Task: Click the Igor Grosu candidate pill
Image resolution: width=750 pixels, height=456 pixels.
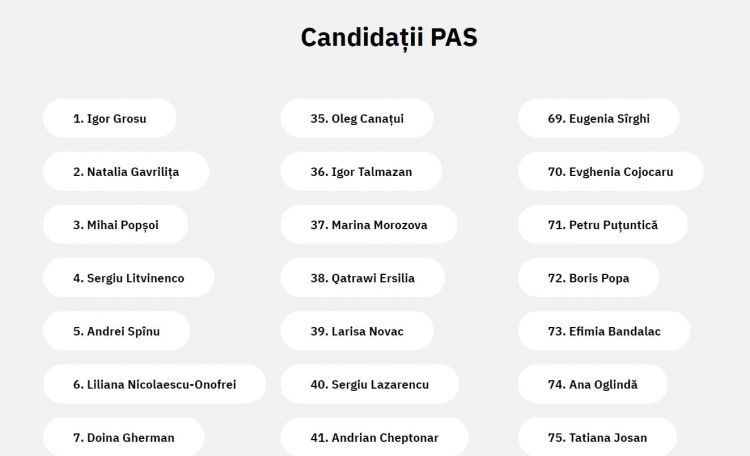Action: pyautogui.click(x=110, y=118)
